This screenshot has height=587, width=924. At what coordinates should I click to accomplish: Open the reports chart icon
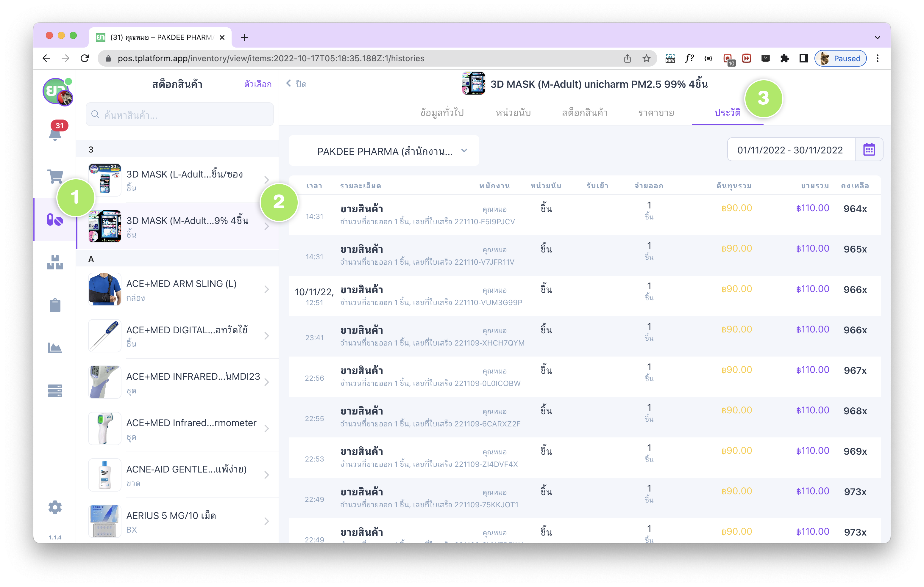[55, 348]
